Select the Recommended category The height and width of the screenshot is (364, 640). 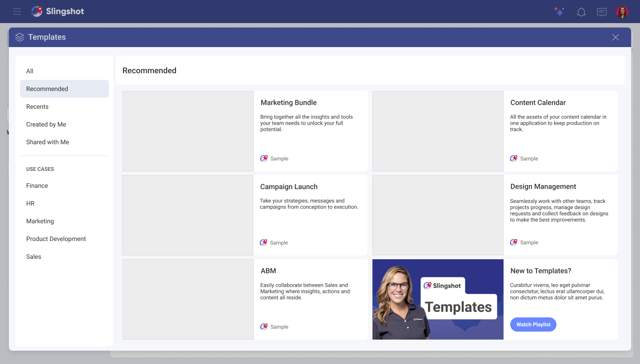[64, 89]
